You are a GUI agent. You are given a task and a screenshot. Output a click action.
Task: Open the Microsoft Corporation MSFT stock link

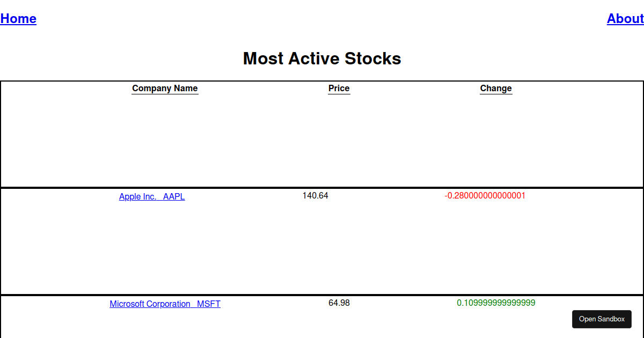pos(165,304)
